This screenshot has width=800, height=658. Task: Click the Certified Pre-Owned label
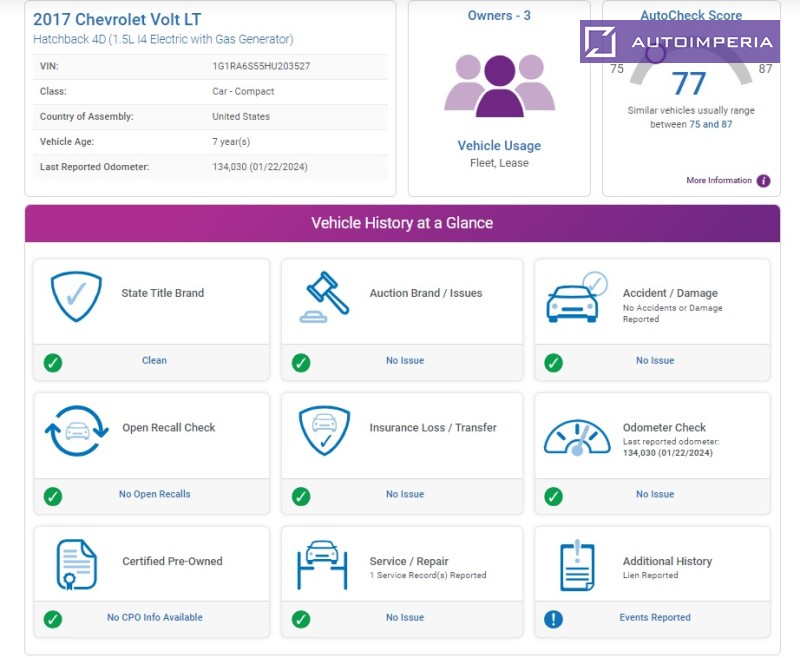point(172,561)
